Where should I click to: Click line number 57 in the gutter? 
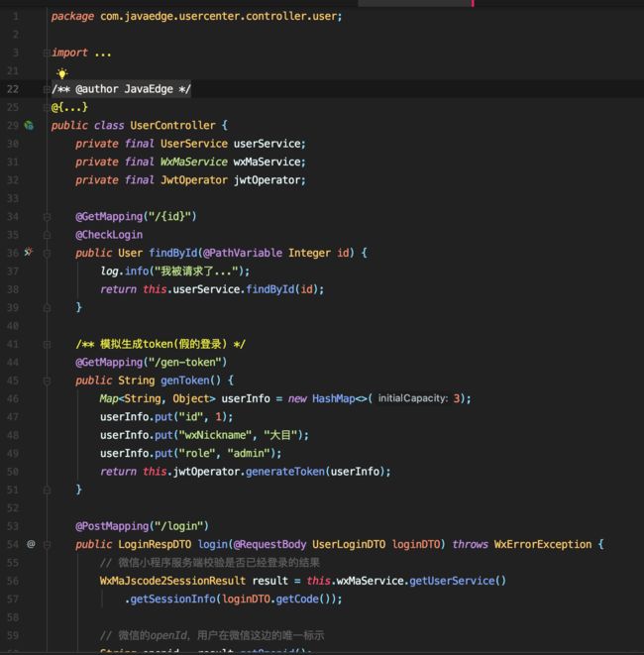pyautogui.click(x=13, y=600)
